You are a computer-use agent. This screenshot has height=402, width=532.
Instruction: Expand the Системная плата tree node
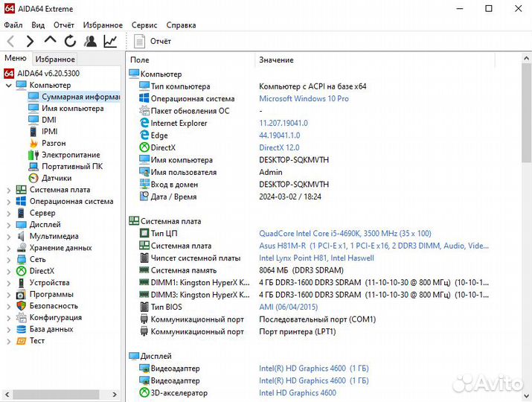pos(9,190)
